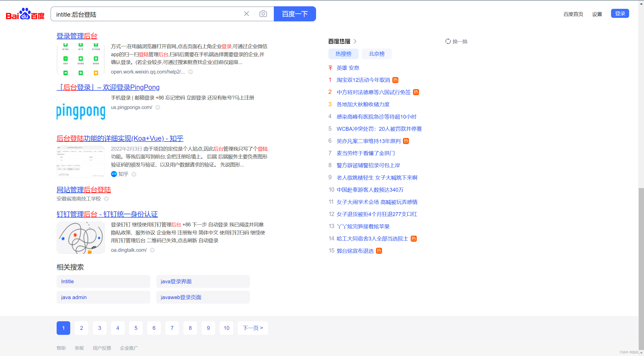Click the 百度一下 search button
Viewport: 644px width, 356px height.
click(x=295, y=14)
